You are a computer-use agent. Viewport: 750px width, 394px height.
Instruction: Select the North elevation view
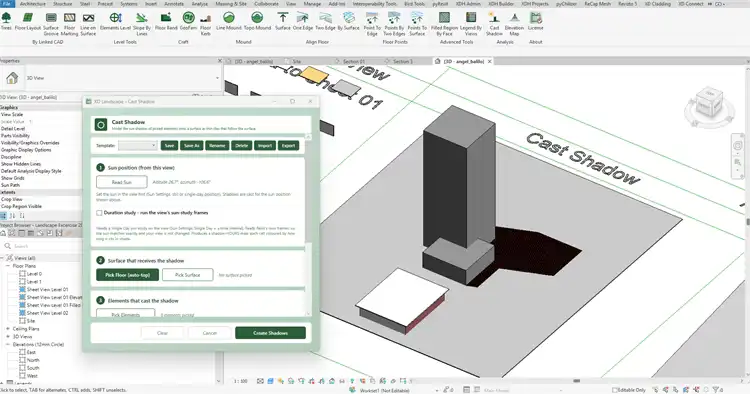[33, 360]
